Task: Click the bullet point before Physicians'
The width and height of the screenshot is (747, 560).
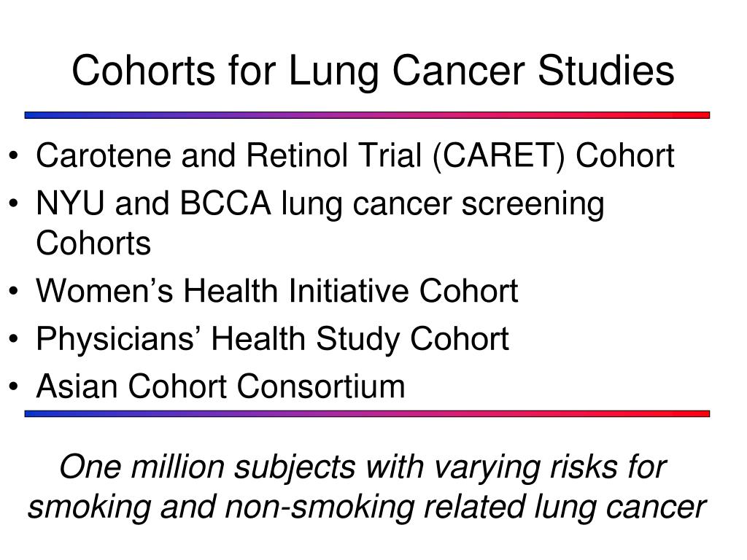Action: [x=13, y=338]
